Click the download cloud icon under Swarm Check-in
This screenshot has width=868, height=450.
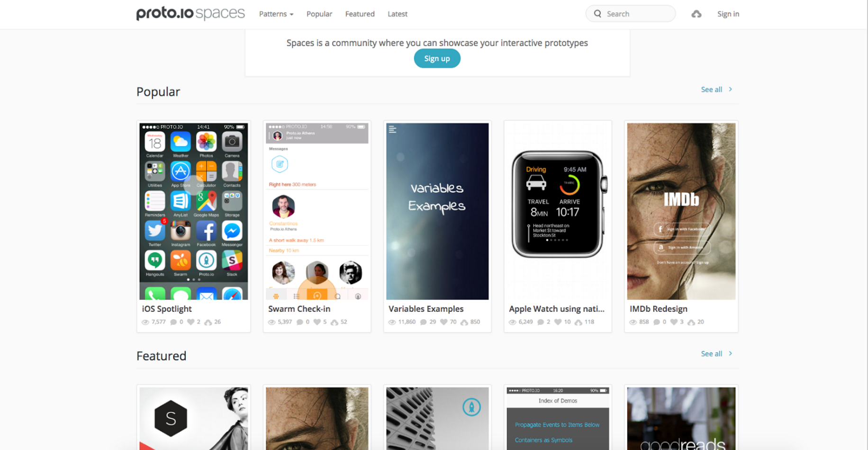[x=335, y=322]
